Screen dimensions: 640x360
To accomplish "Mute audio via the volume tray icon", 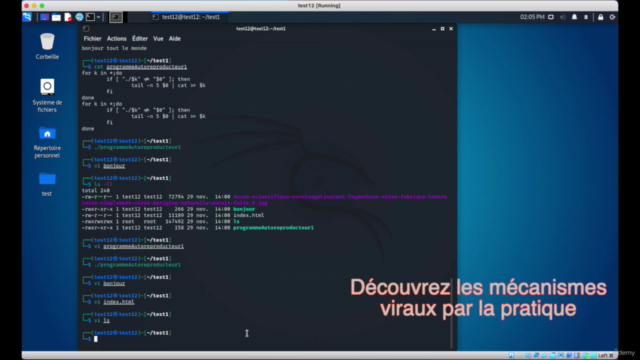I will point(562,17).
